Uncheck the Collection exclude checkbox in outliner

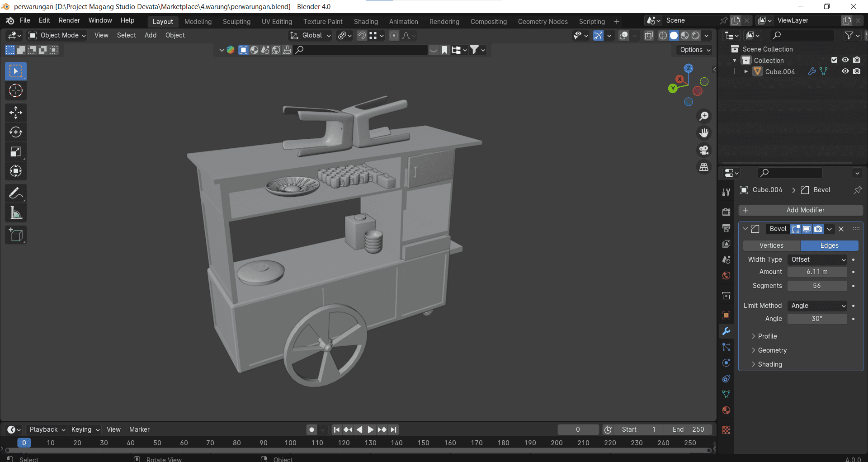click(835, 60)
